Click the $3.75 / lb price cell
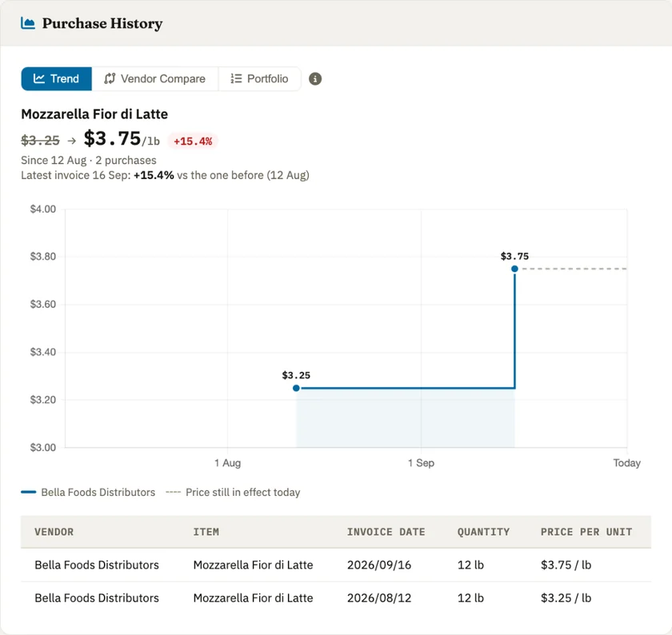 [566, 565]
